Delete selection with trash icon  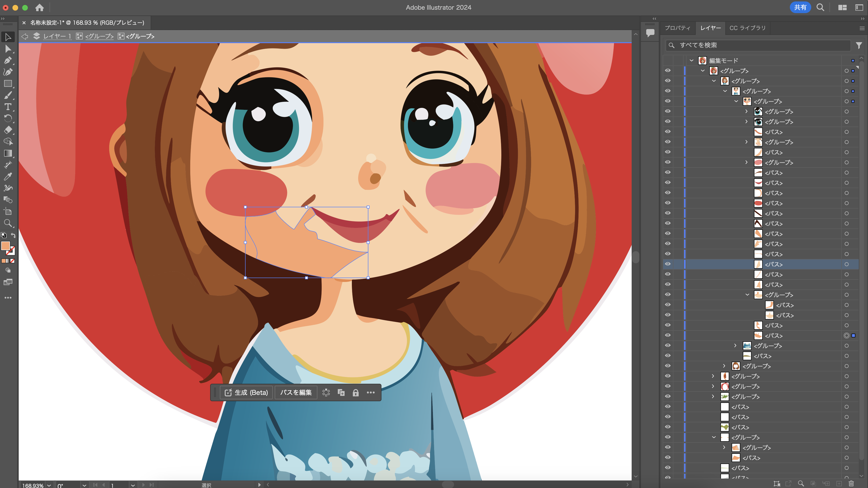coord(851,483)
